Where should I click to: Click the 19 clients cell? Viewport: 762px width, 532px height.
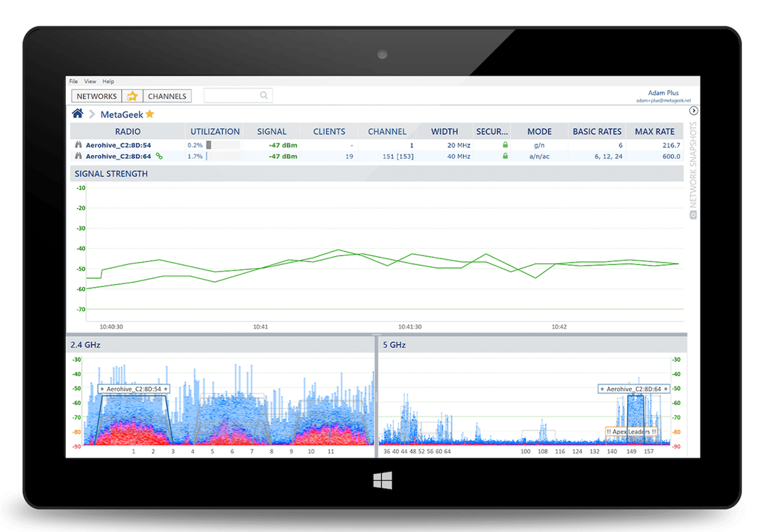pos(349,156)
